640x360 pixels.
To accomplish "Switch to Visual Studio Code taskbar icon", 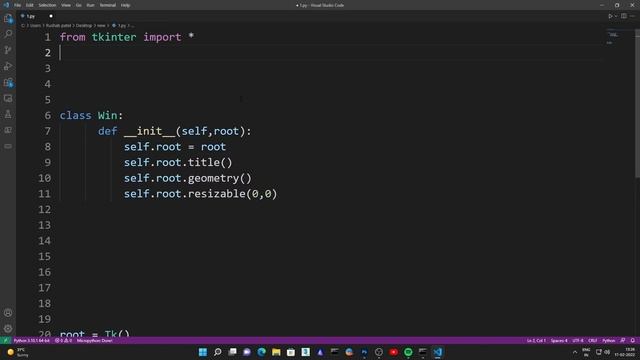I will click(438, 352).
